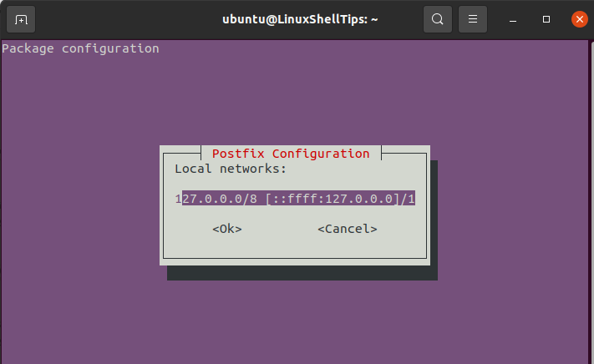
Task: Minimize the terminal window
Action: click(x=513, y=19)
